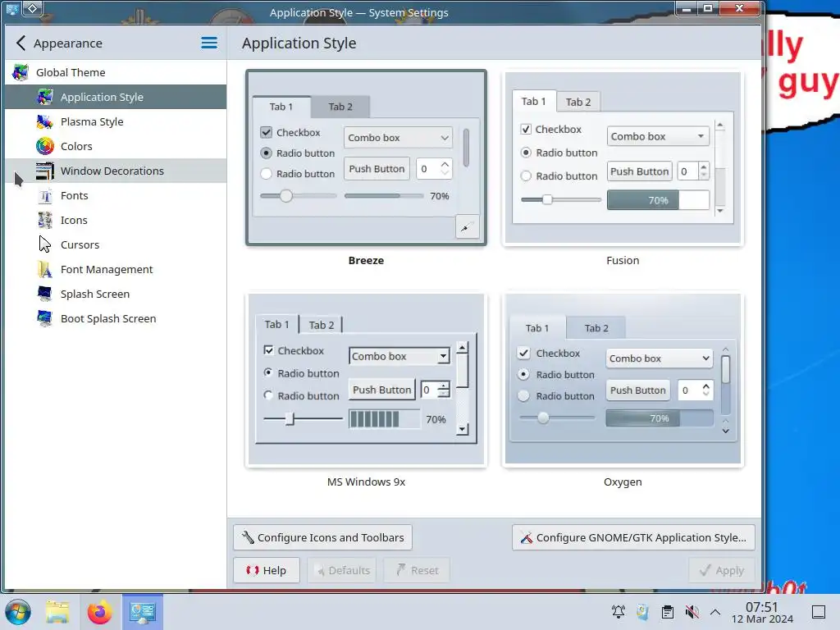Image resolution: width=840 pixels, height=630 pixels.
Task: Click the Fonts icon in sidebar
Action: (x=45, y=195)
